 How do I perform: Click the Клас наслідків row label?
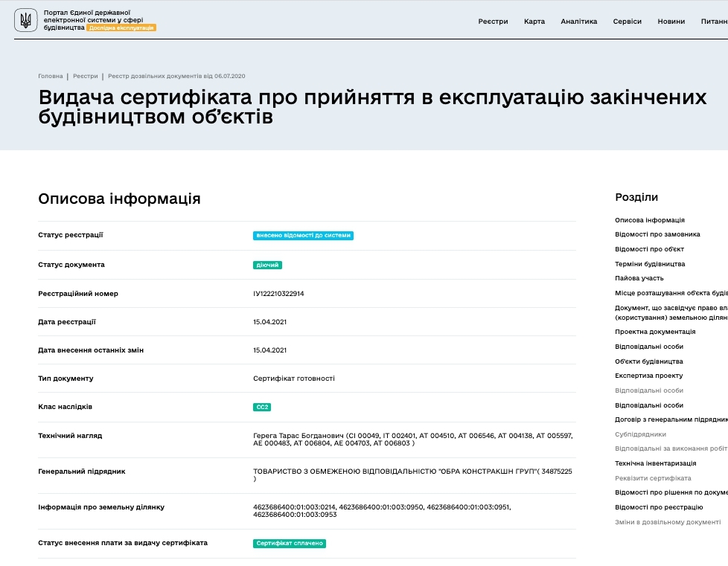pos(65,407)
